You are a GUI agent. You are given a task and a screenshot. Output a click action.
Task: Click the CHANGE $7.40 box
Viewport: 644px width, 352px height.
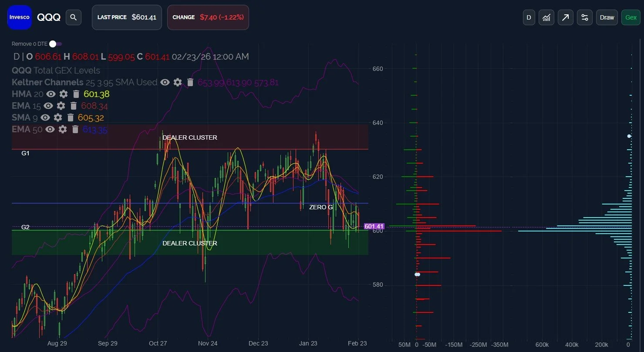[x=208, y=17]
